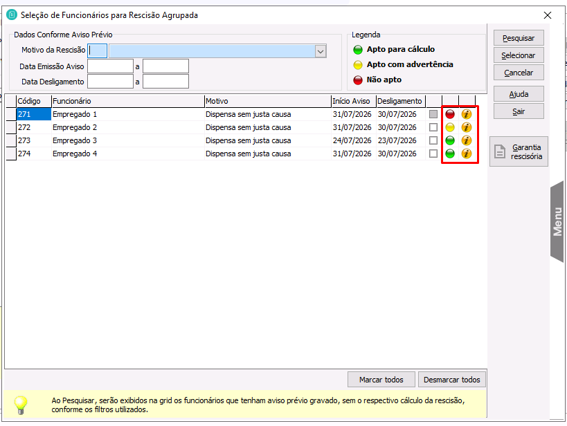Click the Garantia rescisória document icon
Image resolution: width=567 pixels, height=426 pixels.
point(500,152)
